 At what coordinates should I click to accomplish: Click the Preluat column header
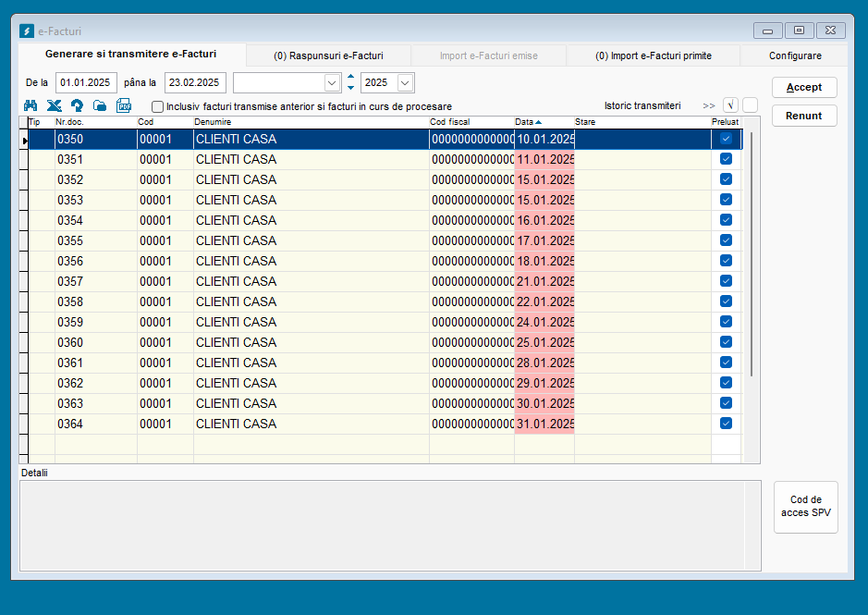pos(725,122)
